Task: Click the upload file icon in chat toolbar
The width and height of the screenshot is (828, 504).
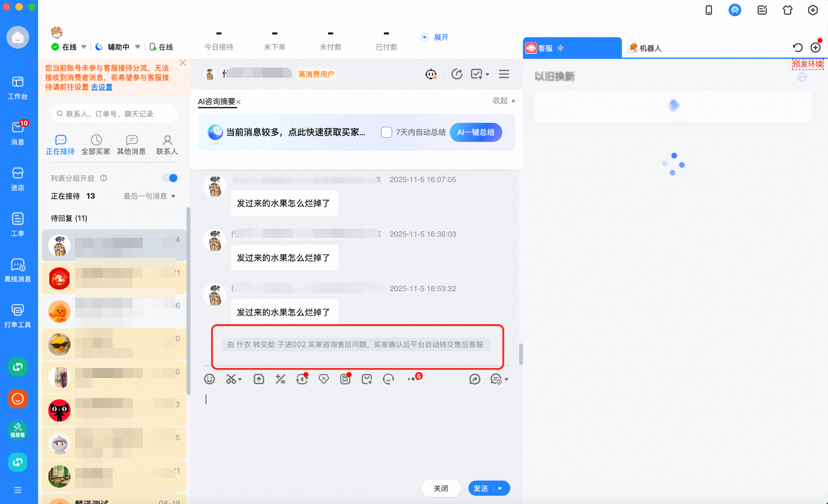Action: pos(259,379)
